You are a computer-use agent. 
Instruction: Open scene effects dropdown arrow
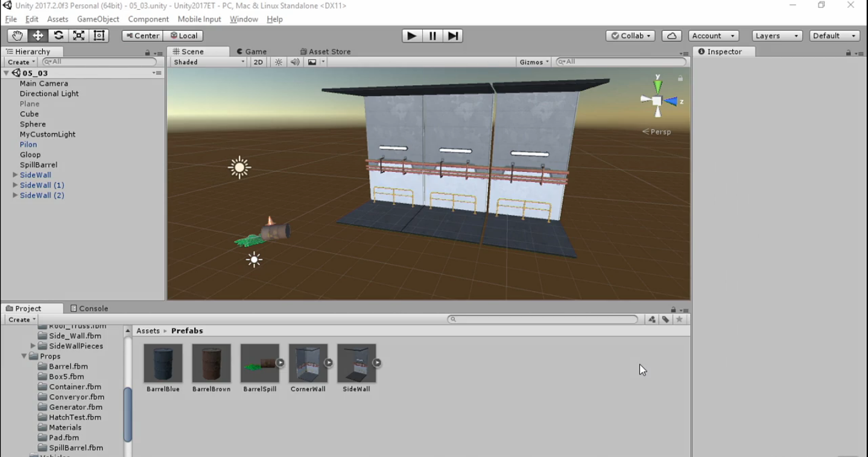tap(323, 62)
